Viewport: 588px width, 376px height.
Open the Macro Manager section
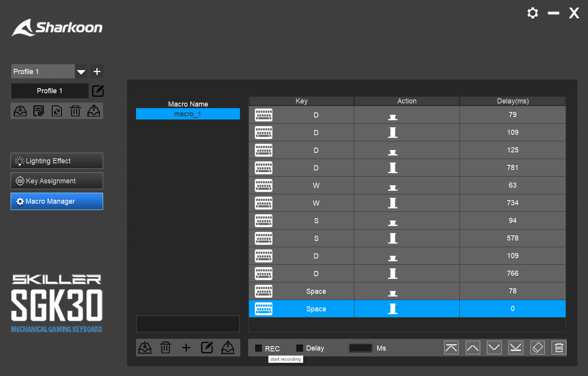pyautogui.click(x=57, y=201)
